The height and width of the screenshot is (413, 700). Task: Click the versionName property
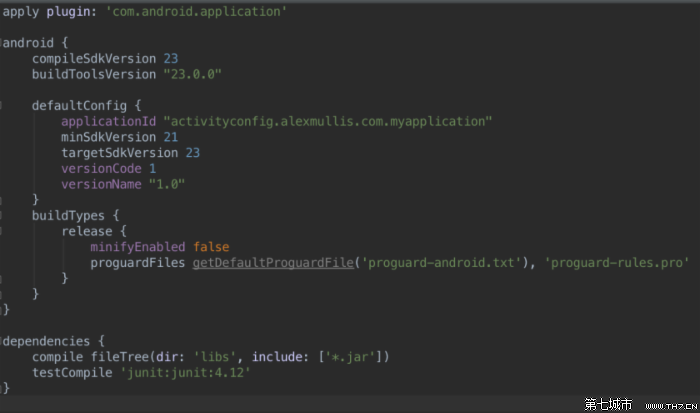click(x=101, y=184)
